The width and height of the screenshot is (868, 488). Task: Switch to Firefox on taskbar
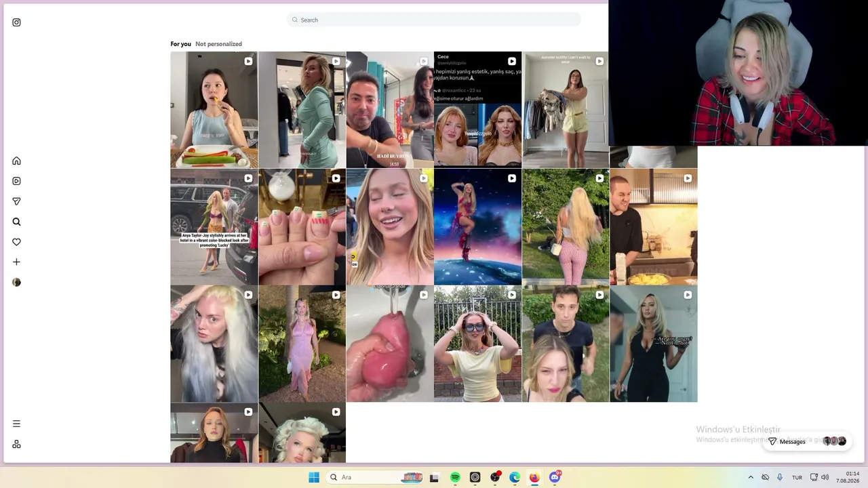[x=534, y=477]
